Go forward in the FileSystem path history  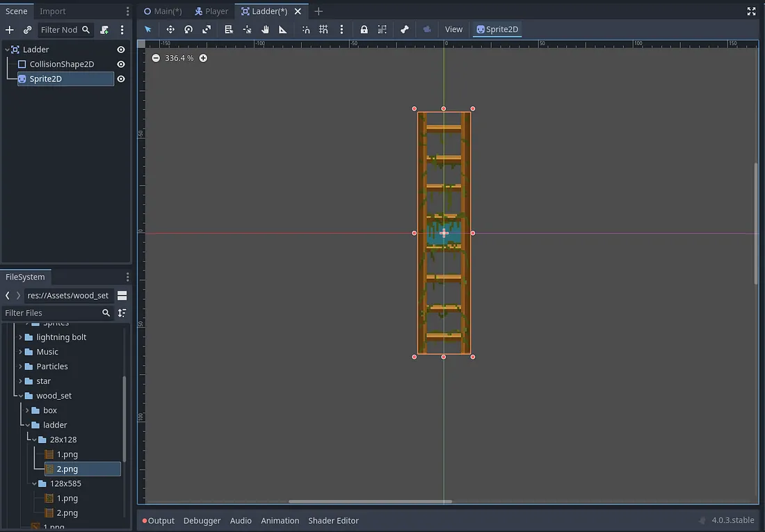19,296
